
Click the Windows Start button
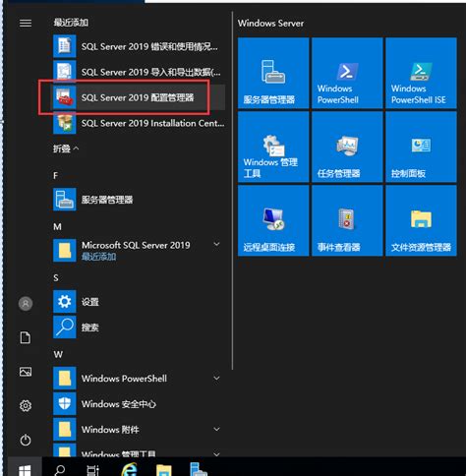click(25, 467)
